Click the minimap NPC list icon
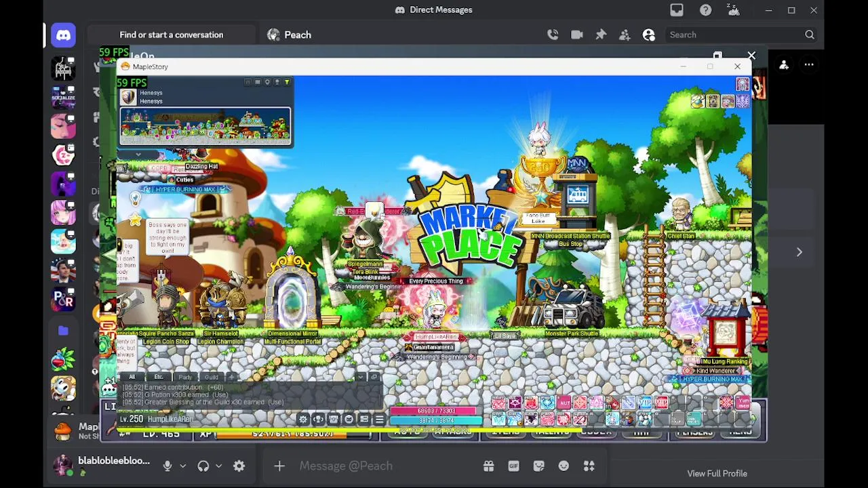Viewport: 868px width, 488px height. (x=257, y=82)
